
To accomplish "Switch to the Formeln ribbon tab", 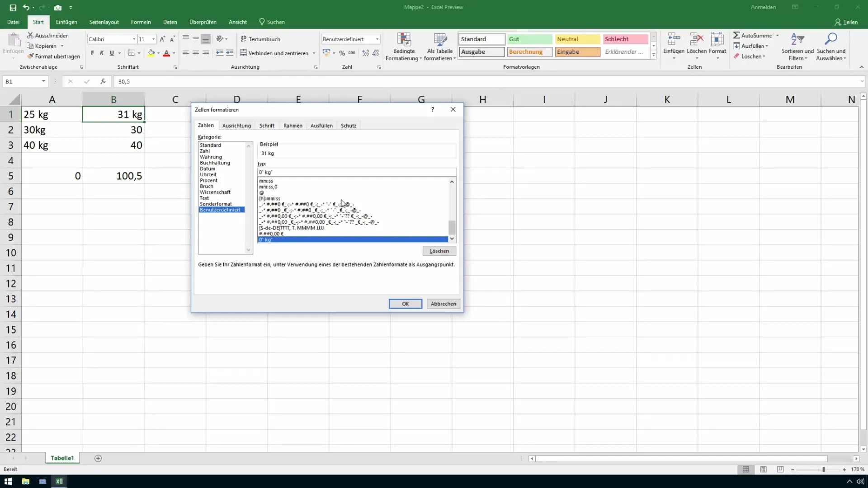I will click(x=141, y=22).
